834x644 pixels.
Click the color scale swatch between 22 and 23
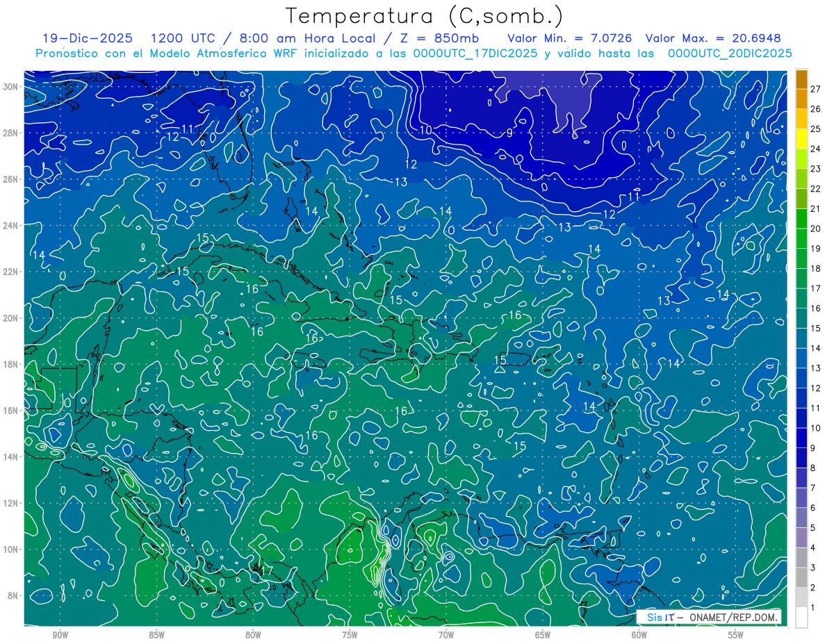tap(801, 179)
